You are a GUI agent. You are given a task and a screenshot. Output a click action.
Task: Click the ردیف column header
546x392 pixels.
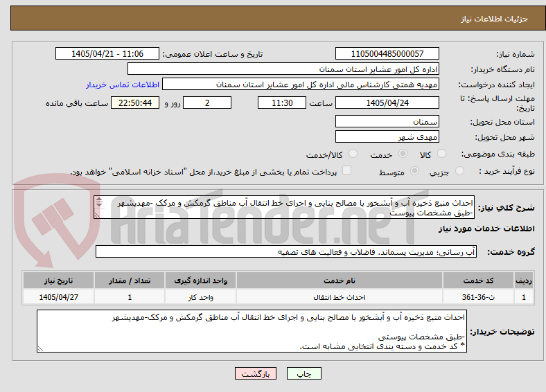tap(524, 280)
